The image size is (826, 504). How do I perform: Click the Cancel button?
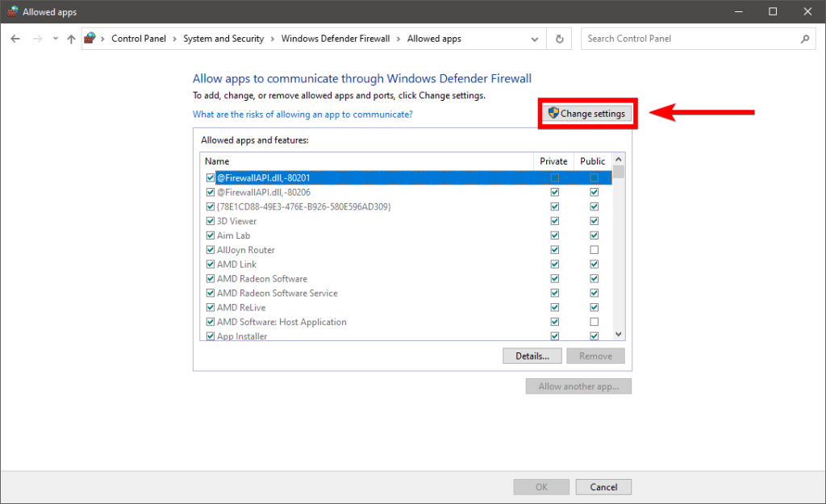pos(603,487)
